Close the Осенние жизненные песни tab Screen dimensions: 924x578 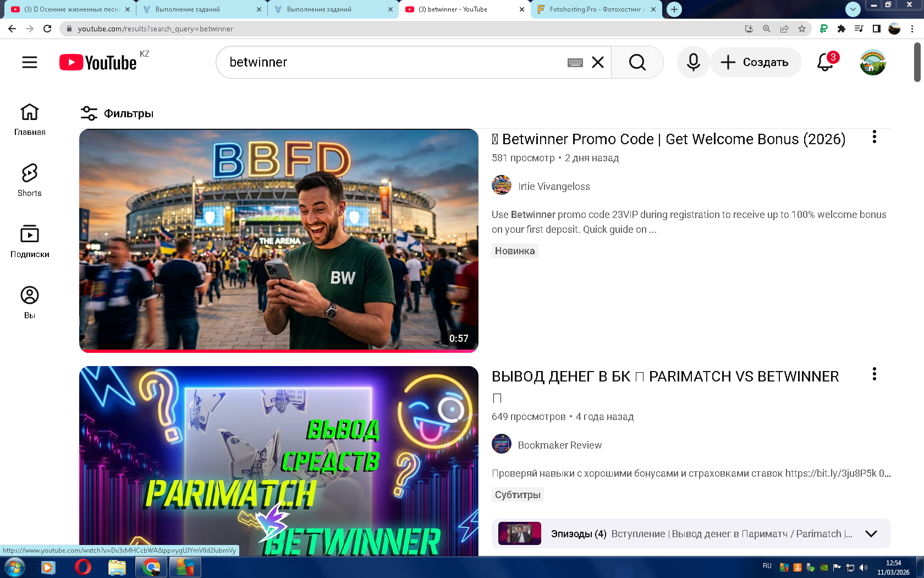(128, 9)
